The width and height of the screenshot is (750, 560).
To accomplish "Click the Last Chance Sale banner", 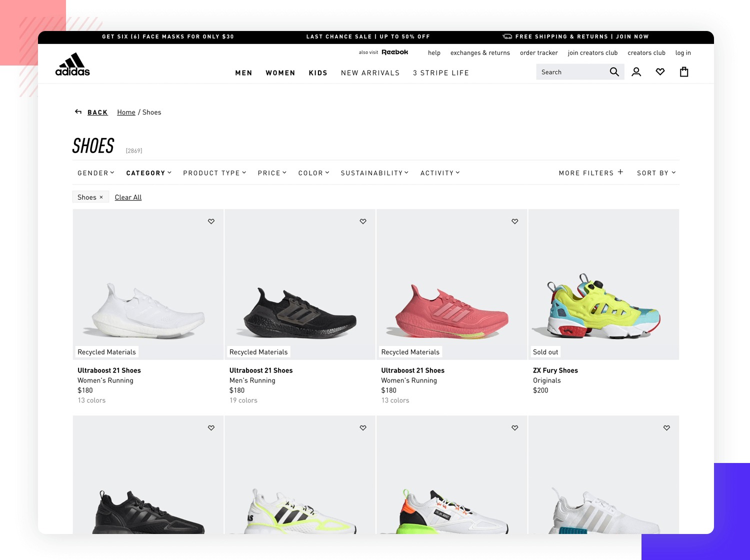I will tap(368, 36).
